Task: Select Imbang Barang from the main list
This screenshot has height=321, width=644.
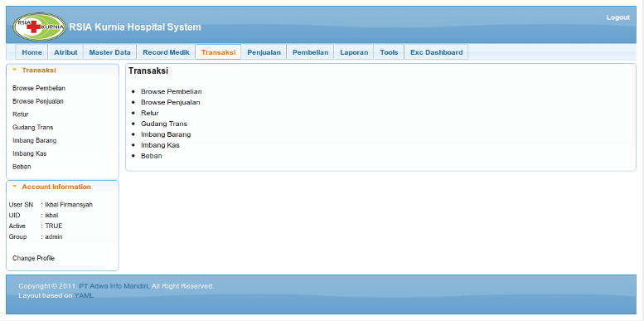Action: point(166,134)
